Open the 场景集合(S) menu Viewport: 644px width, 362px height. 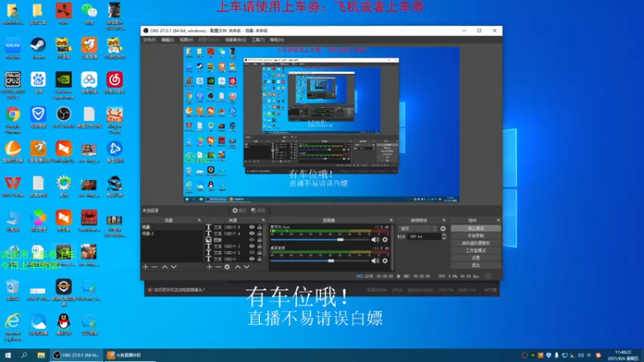point(235,39)
